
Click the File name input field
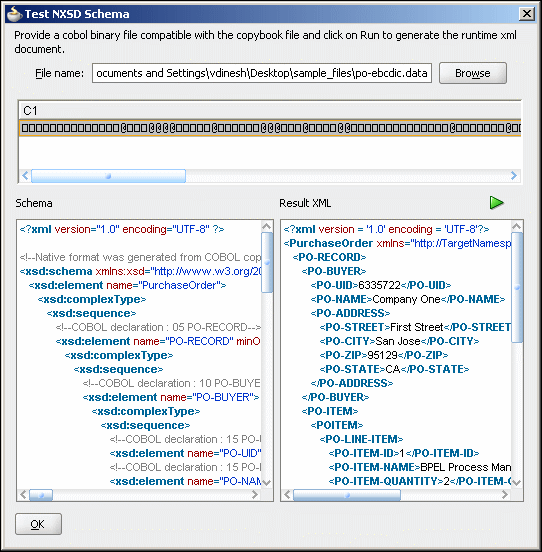261,73
